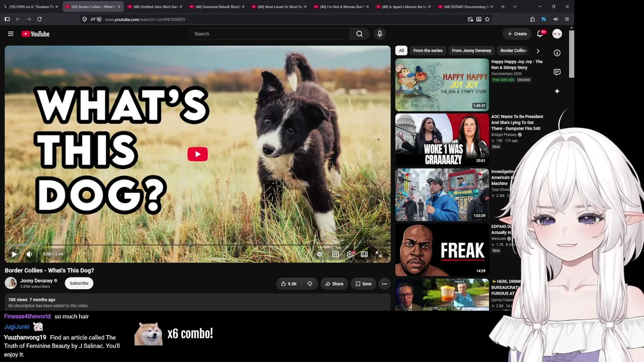
Task: Click the Finesse4theworld chat username
Action: [27, 316]
